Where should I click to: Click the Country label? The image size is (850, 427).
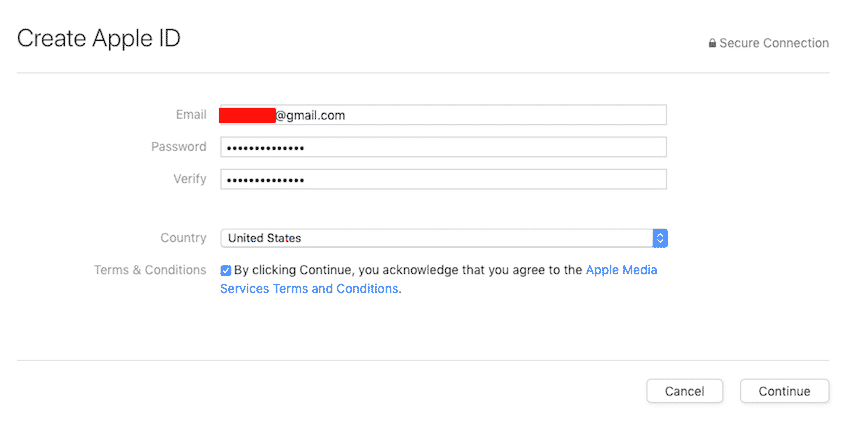click(x=183, y=238)
